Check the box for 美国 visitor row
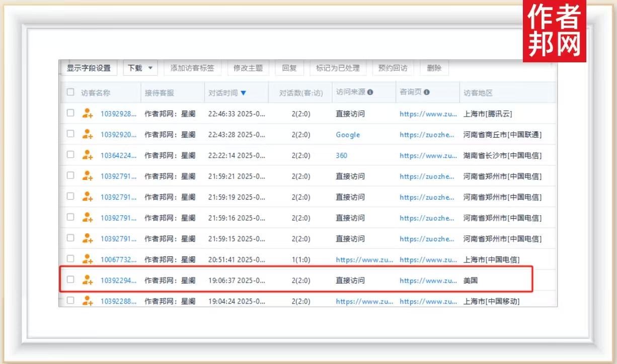 [x=70, y=280]
